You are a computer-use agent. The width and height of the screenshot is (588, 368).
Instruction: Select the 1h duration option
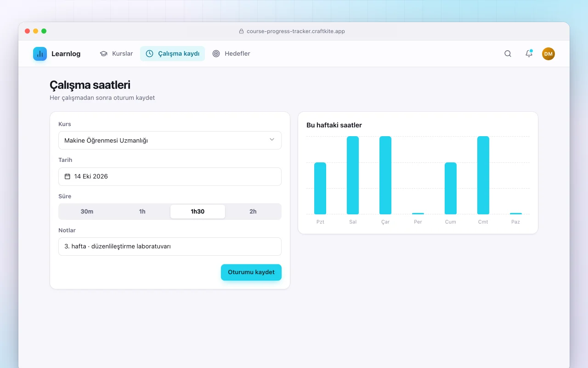[142, 212]
